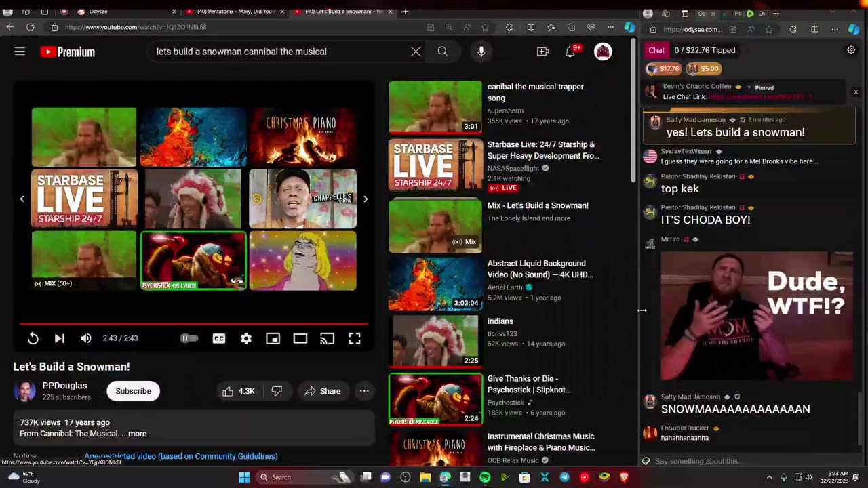Dislike the Let's Build a Snowman video
This screenshot has width=868, height=488.
coord(277,391)
